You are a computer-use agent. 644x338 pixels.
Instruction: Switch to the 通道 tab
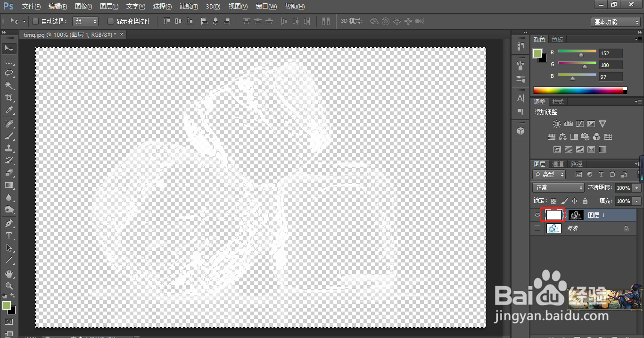[558, 164]
